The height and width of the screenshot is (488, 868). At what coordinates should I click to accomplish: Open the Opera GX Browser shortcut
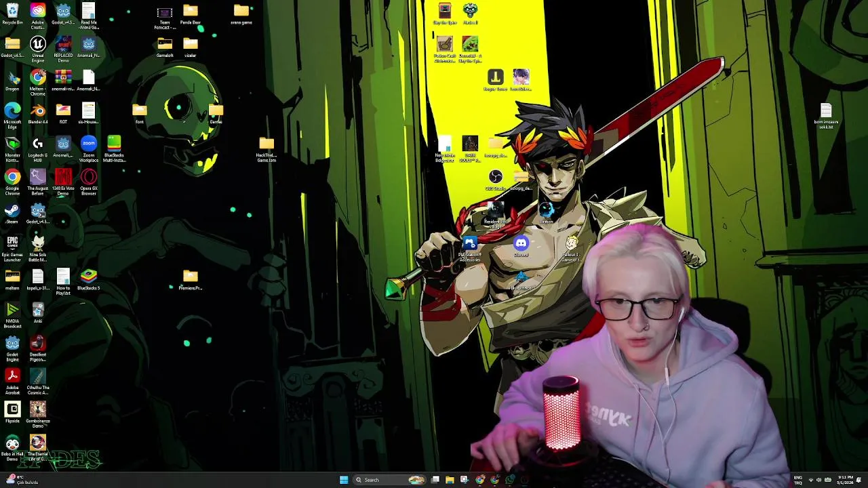89,182
